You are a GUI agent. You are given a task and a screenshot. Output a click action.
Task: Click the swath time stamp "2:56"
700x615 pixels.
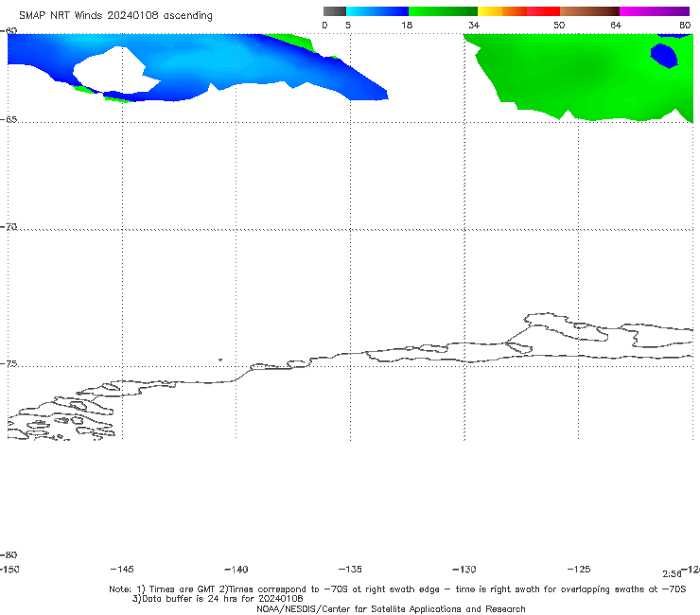(672, 574)
